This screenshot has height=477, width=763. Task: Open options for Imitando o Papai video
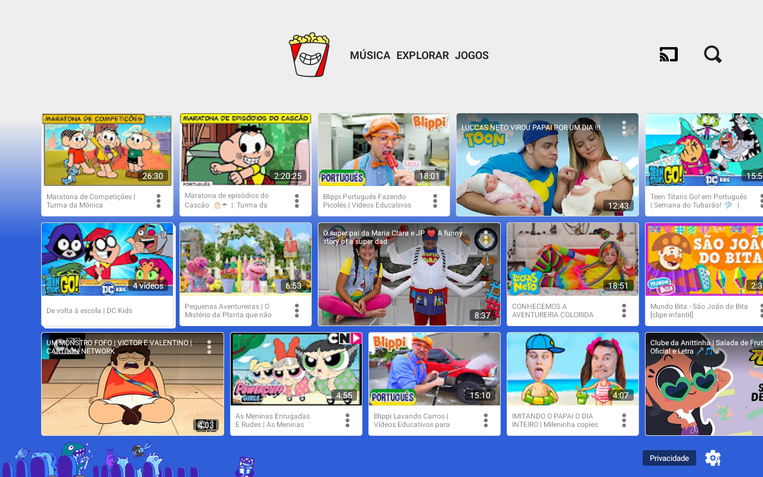(624, 420)
